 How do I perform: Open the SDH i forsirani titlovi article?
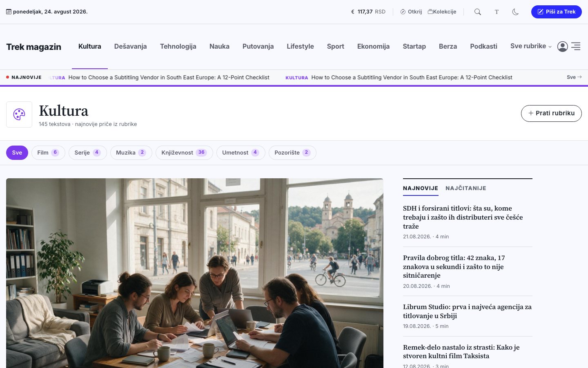click(463, 217)
